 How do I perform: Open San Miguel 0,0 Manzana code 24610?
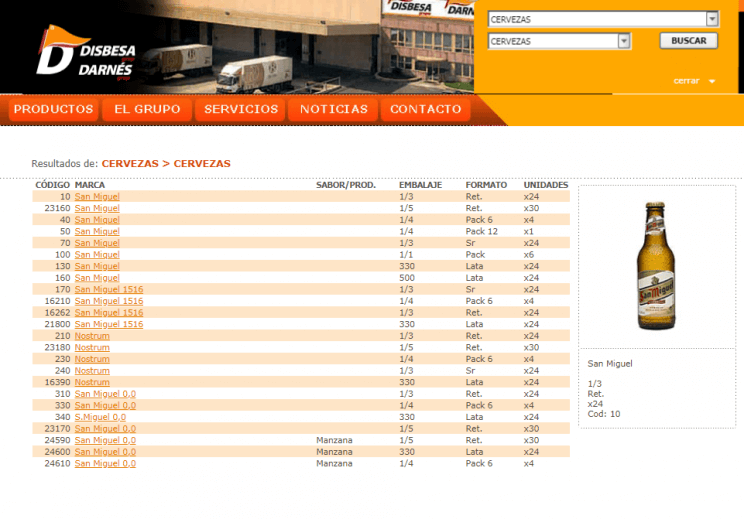[105, 464]
